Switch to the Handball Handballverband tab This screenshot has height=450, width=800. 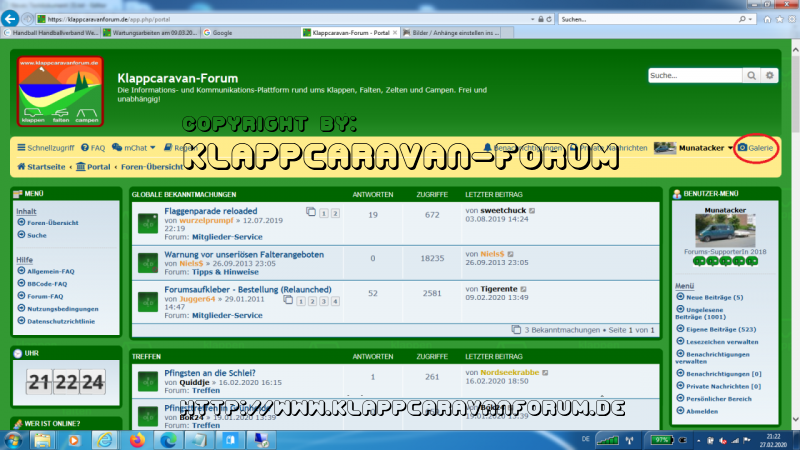[x=51, y=33]
